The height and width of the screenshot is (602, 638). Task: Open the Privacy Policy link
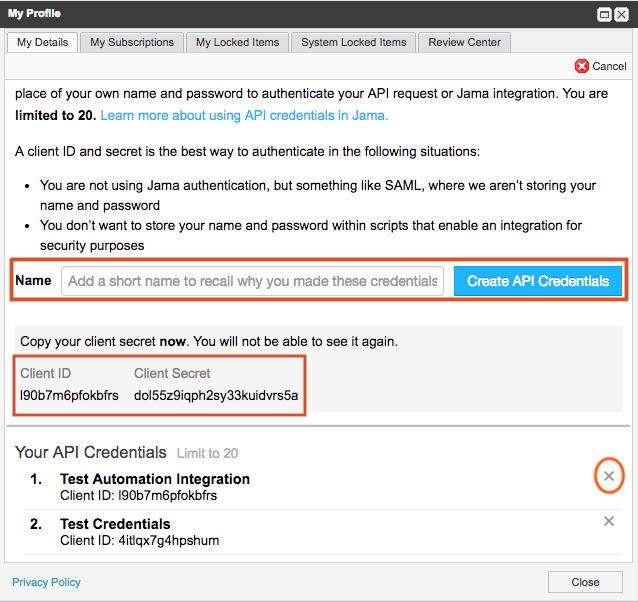click(x=46, y=582)
